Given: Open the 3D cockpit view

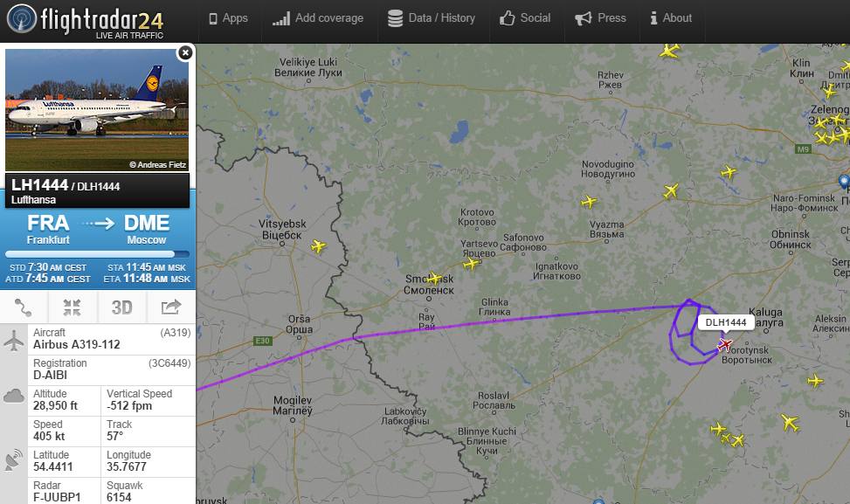Looking at the screenshot, I should (x=122, y=307).
